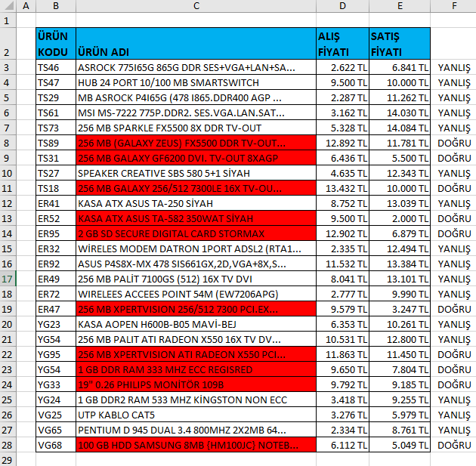Select cell UTP KABLO CAT5
Image resolution: width=476 pixels, height=466 pixels.
[196, 415]
